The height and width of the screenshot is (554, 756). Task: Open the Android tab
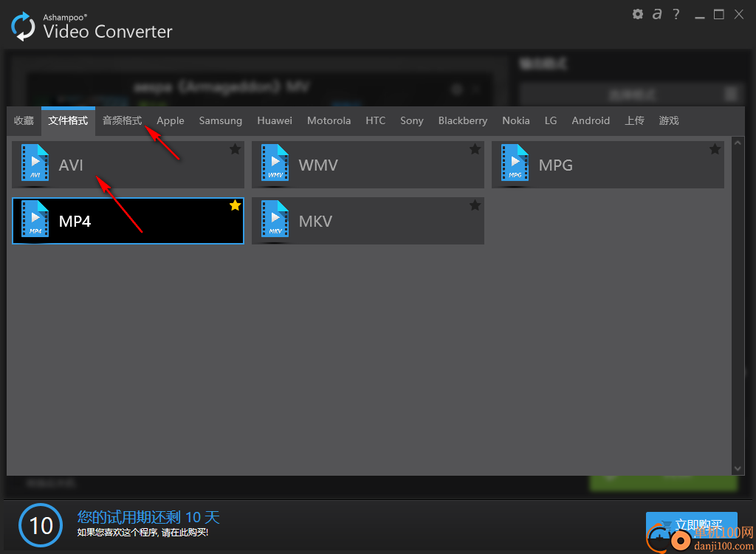pyautogui.click(x=591, y=120)
